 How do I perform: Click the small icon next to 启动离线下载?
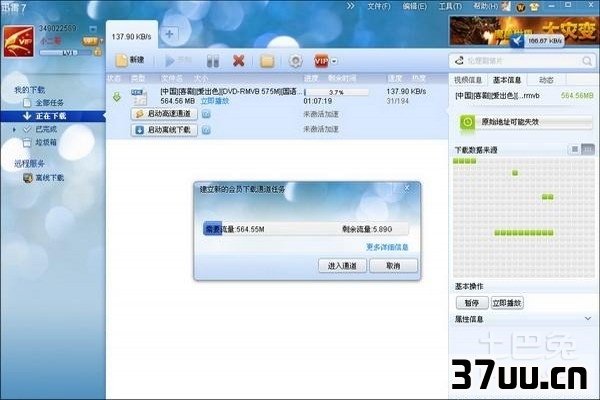point(206,130)
